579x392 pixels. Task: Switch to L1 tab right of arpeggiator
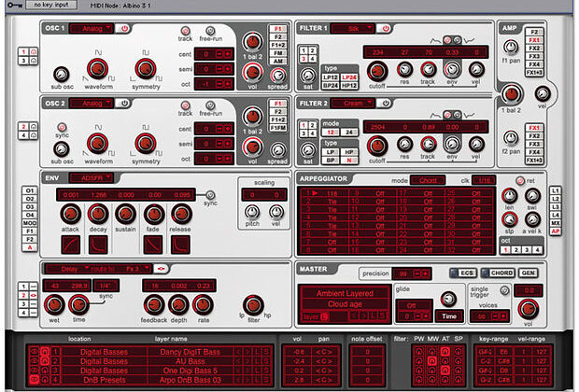(x=555, y=190)
